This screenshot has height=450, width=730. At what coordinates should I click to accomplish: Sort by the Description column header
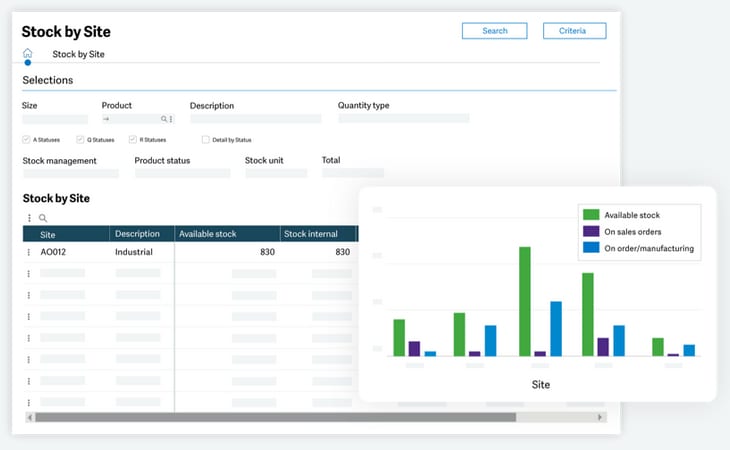[x=142, y=234]
